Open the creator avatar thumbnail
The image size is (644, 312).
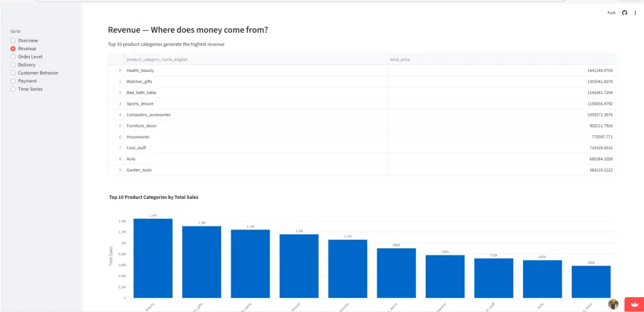613,304
